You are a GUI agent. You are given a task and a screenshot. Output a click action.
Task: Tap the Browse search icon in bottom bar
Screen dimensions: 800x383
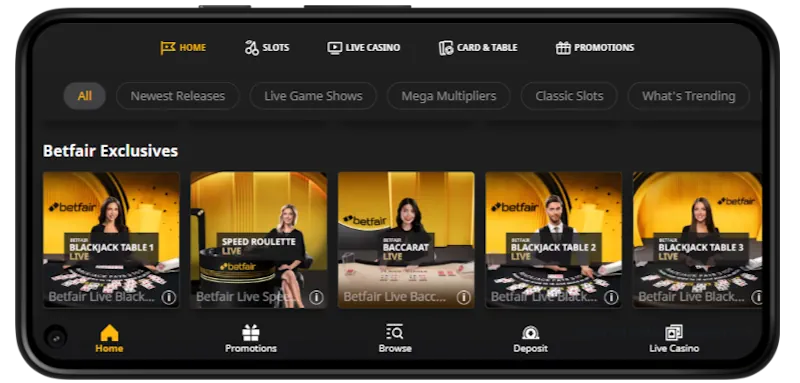395,333
